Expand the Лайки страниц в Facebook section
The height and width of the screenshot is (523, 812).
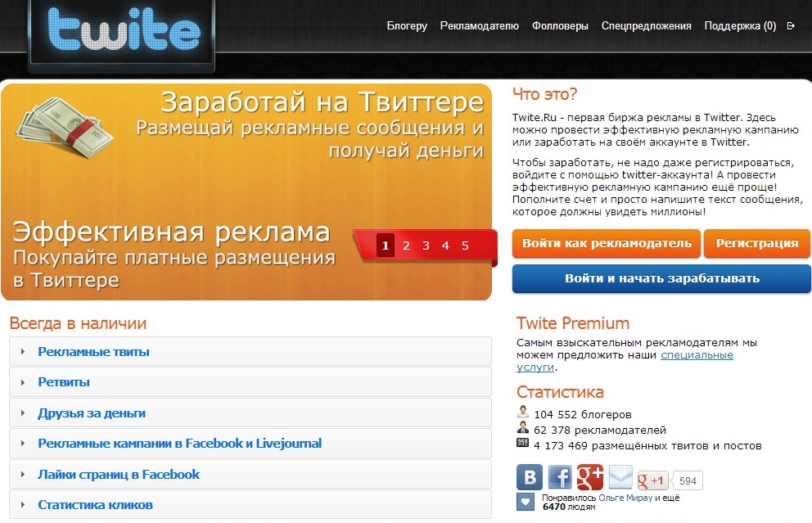pos(250,474)
